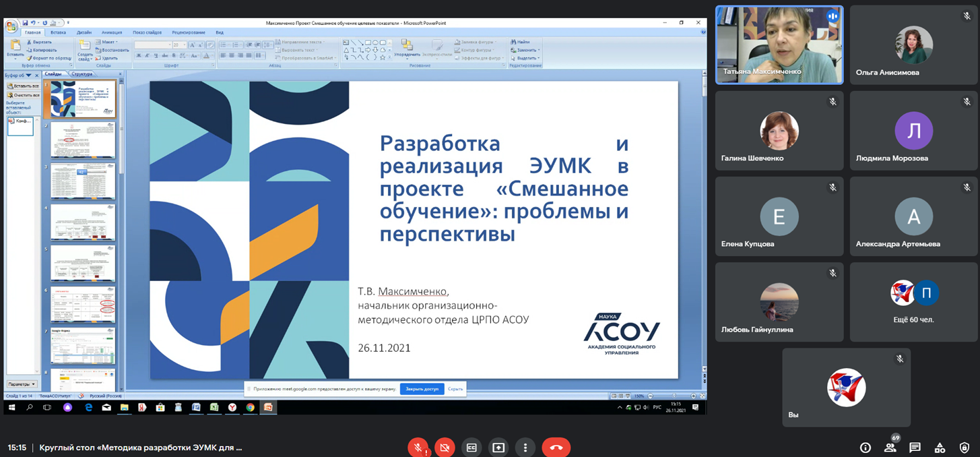Viewport: 980px width, 457px height.
Task: Turn on the camera in Meet
Action: [x=445, y=448]
